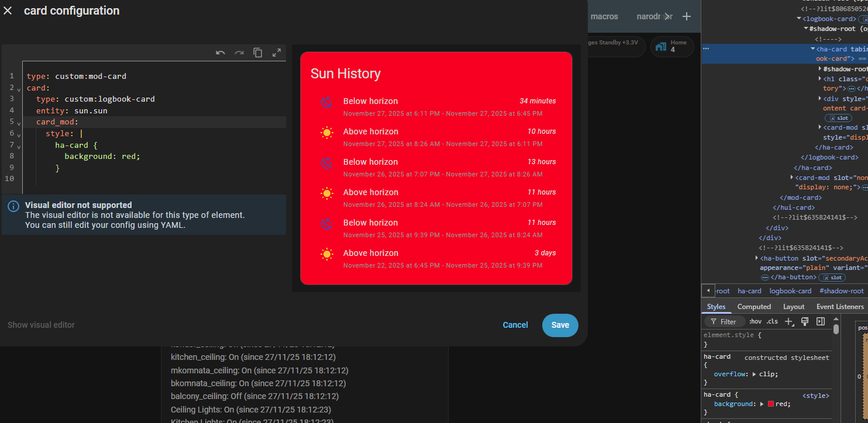The width and height of the screenshot is (868, 423).
Task: Collapse the selected ha-card element node
Action: click(x=813, y=49)
